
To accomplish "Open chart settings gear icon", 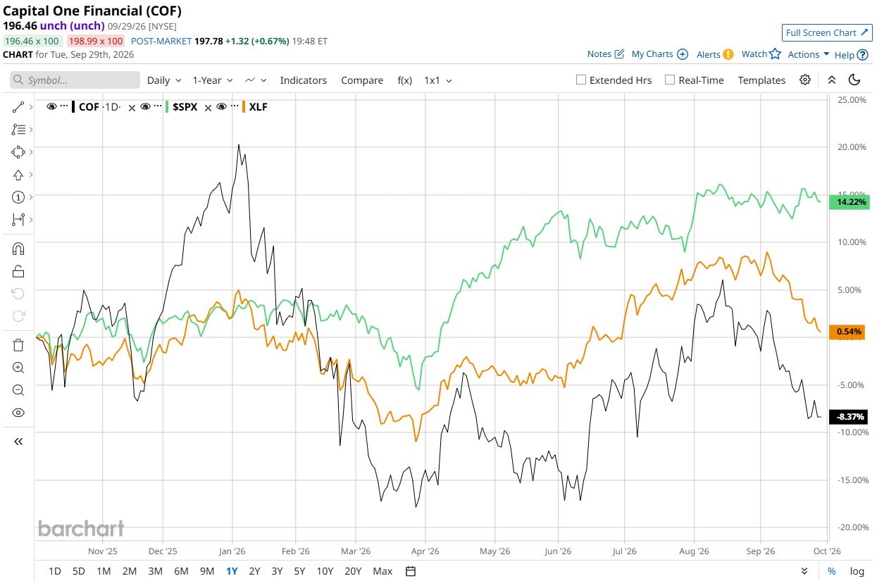I will coord(805,80).
